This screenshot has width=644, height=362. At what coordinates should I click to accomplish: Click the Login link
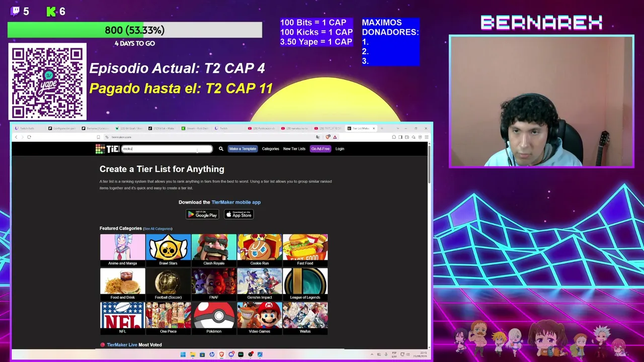pos(340,149)
